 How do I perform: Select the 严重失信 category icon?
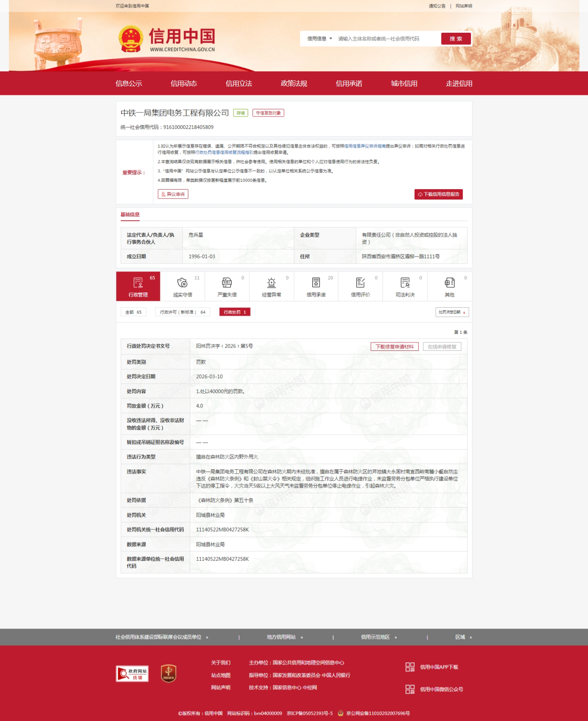(x=227, y=283)
